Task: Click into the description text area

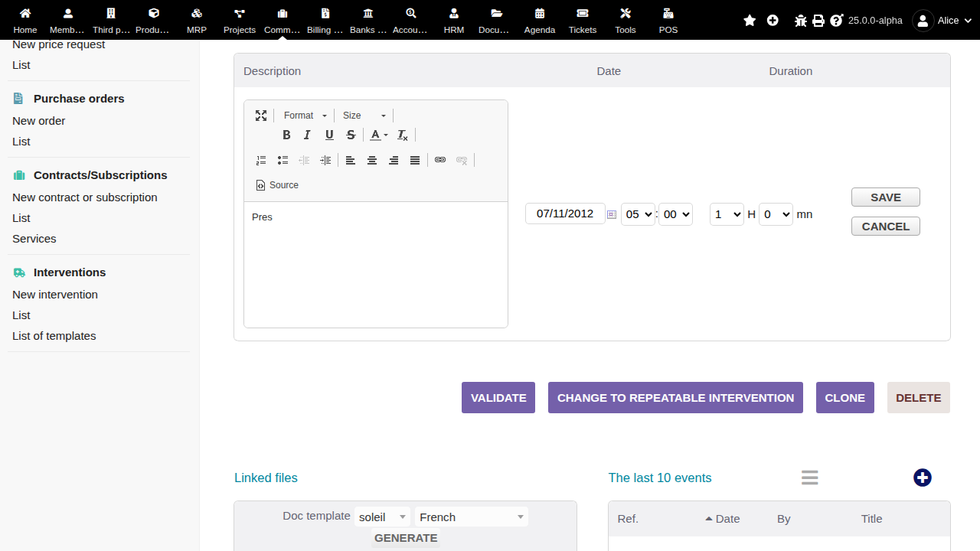Action: [x=376, y=264]
